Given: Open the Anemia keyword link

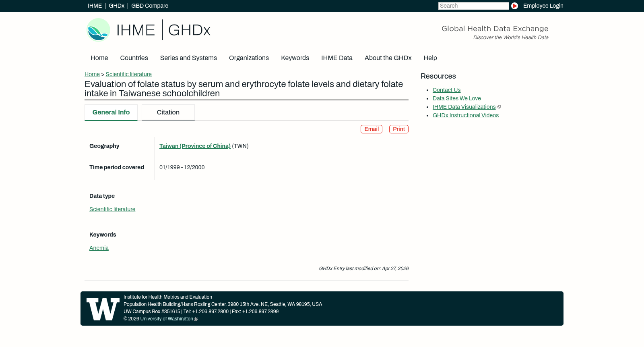Looking at the screenshot, I should pos(99,248).
